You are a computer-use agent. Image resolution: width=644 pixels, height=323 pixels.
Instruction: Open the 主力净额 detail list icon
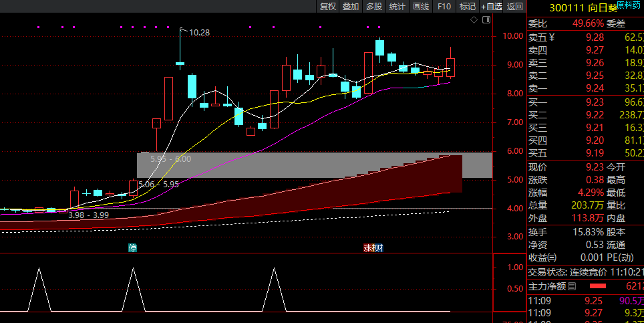[x=572, y=286]
